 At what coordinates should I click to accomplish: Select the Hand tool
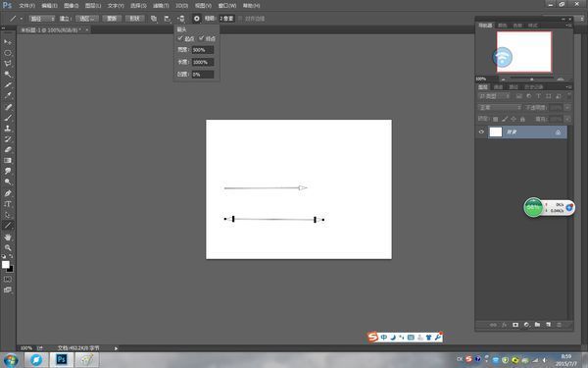tap(8, 237)
